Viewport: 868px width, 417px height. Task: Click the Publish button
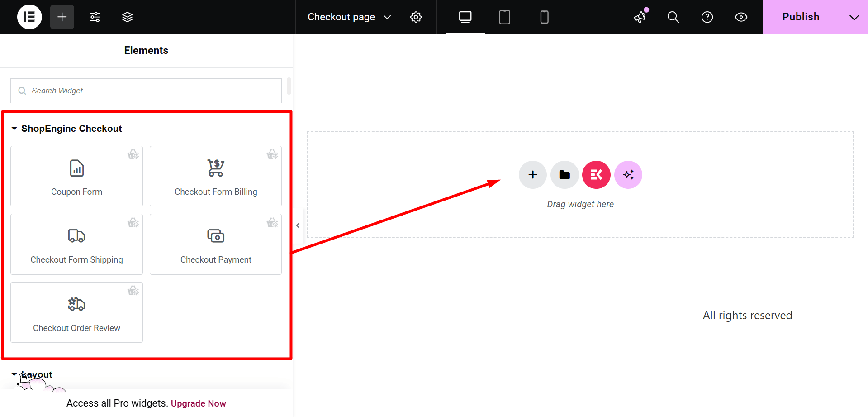(x=801, y=17)
